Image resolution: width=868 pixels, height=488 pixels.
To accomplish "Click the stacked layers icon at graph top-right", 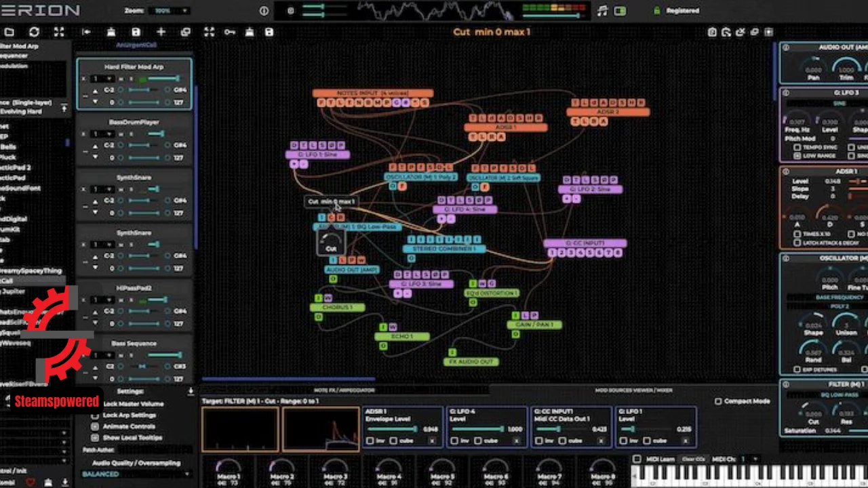I will tap(755, 32).
